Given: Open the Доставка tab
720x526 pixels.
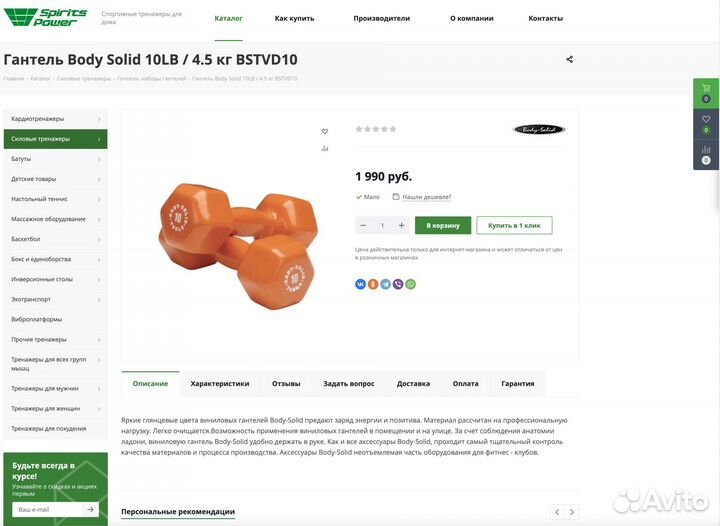Looking at the screenshot, I should coord(413,384).
